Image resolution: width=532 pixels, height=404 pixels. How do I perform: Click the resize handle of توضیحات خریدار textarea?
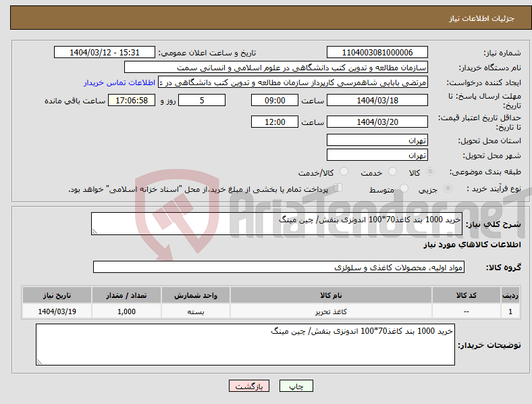(39, 362)
